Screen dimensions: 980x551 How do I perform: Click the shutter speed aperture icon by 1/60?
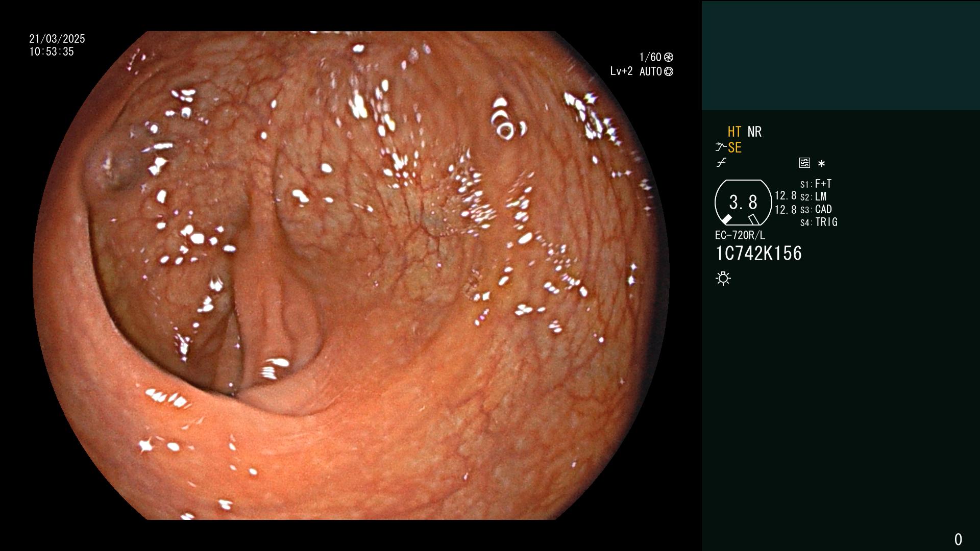(669, 57)
